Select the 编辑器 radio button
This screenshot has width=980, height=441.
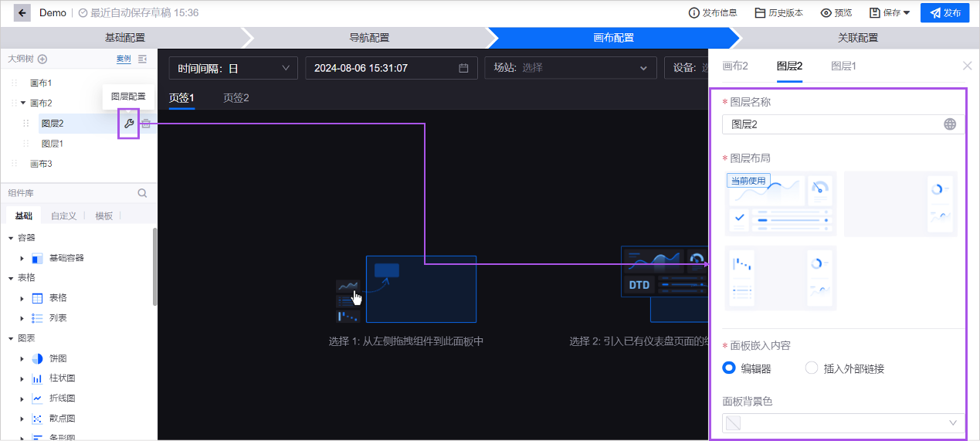click(728, 368)
